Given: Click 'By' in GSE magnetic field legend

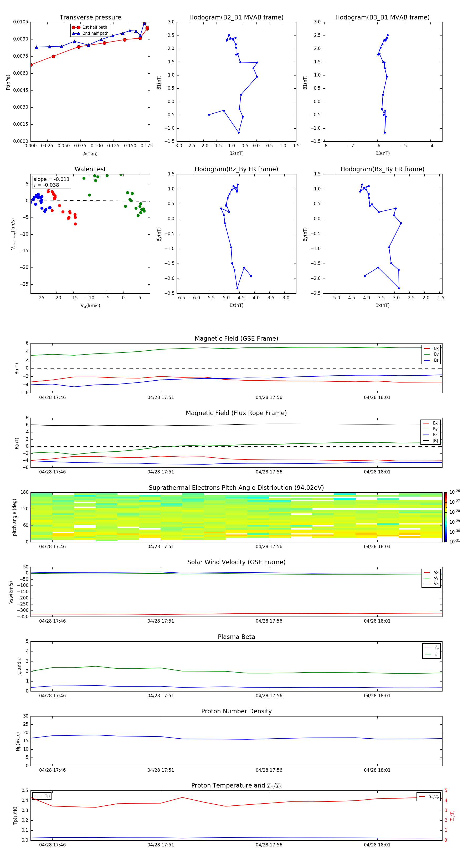Looking at the screenshot, I should coord(436,355).
